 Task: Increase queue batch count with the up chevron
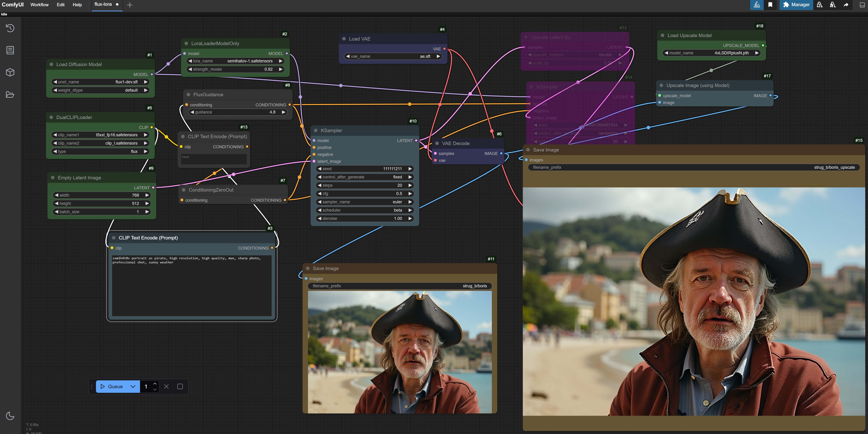[155, 384]
